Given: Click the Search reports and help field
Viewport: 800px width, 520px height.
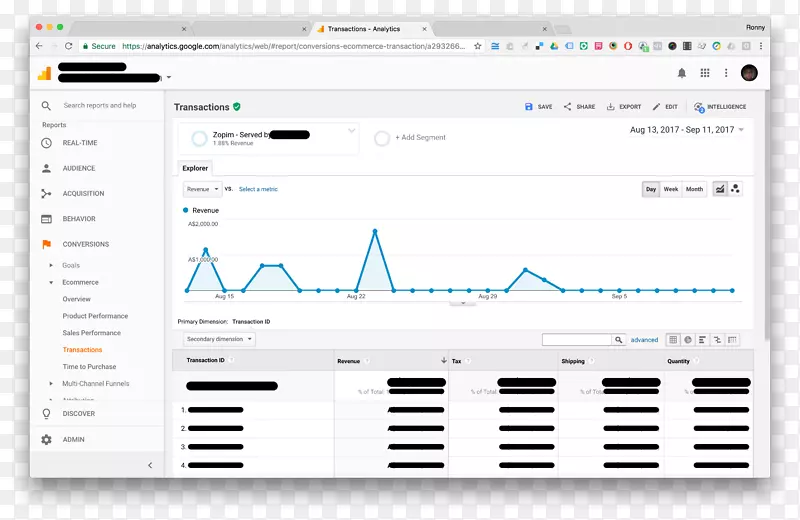Looking at the screenshot, I should (100, 106).
